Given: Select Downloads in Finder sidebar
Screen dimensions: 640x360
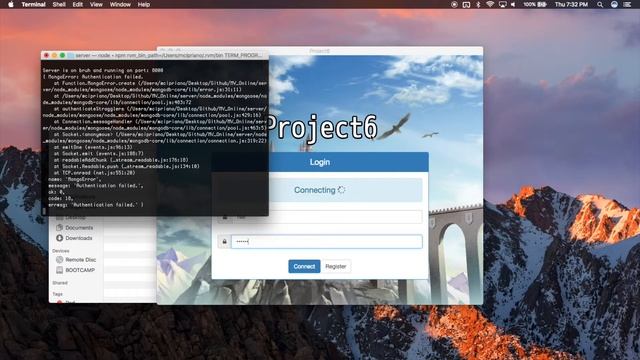Looking at the screenshot, I should coord(78,238).
